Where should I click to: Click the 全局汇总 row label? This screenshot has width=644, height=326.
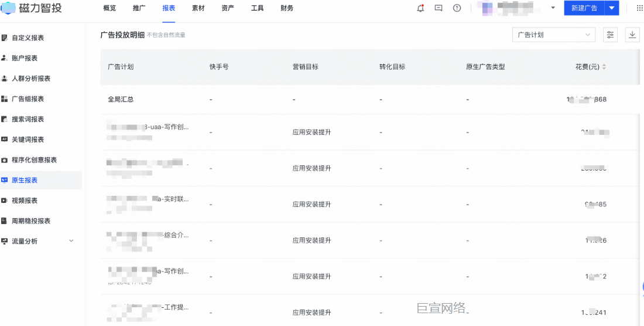(121, 100)
